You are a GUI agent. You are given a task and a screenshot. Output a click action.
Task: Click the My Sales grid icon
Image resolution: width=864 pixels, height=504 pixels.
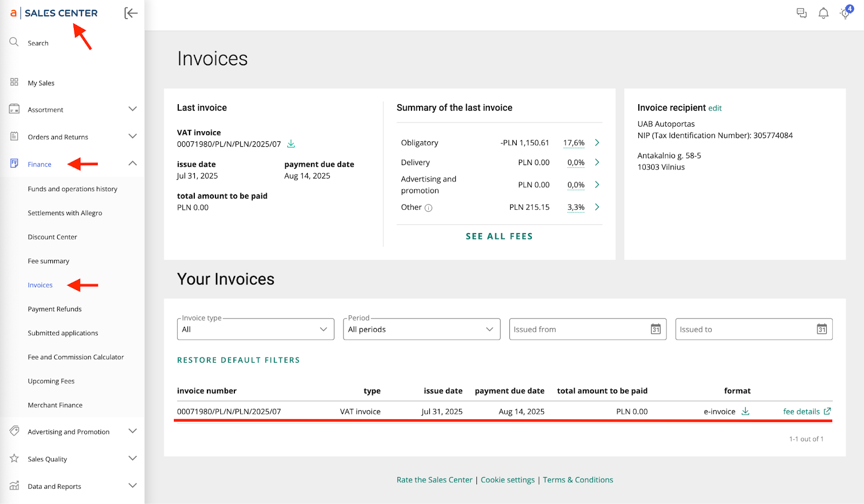pyautogui.click(x=14, y=82)
